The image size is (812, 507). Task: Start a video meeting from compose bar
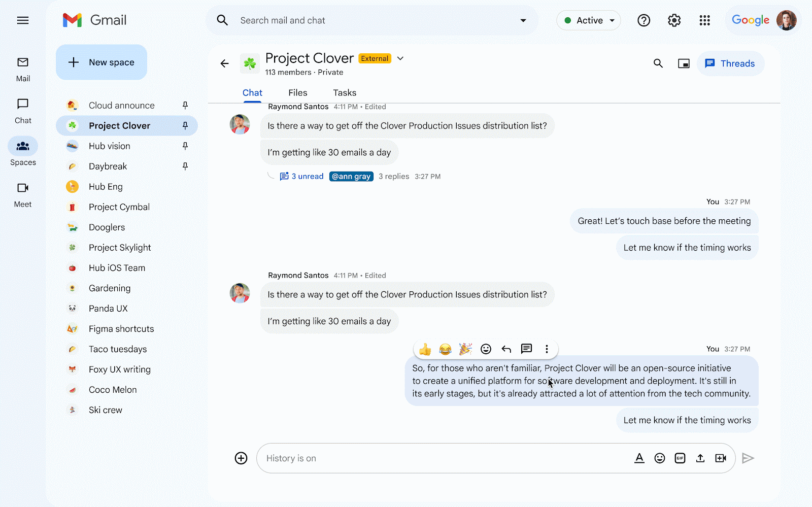pos(721,458)
